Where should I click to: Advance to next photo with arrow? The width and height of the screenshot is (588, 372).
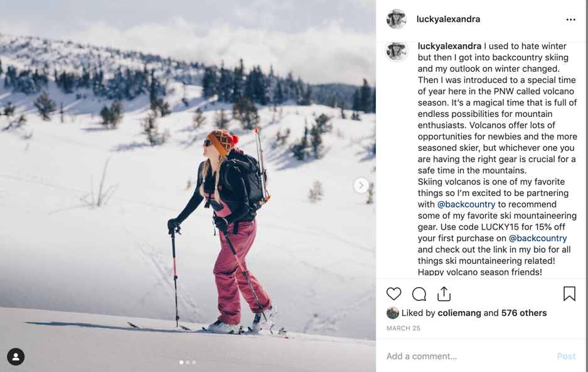pyautogui.click(x=361, y=185)
